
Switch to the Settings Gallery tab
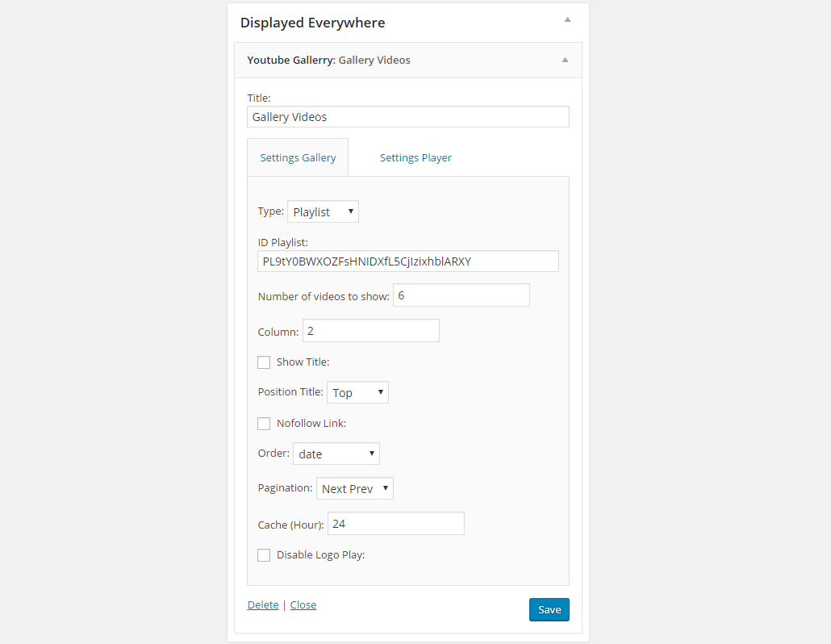(x=298, y=157)
